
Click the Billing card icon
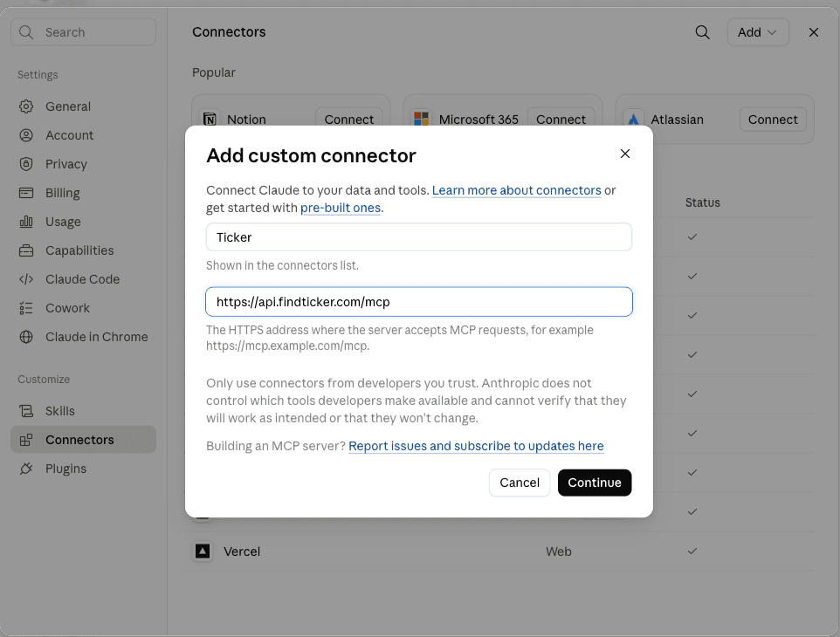26,193
